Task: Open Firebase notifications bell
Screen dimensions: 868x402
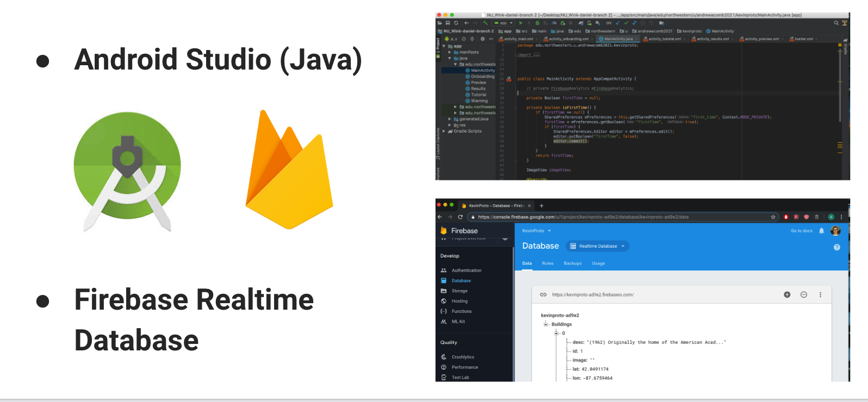Action: coord(822,231)
